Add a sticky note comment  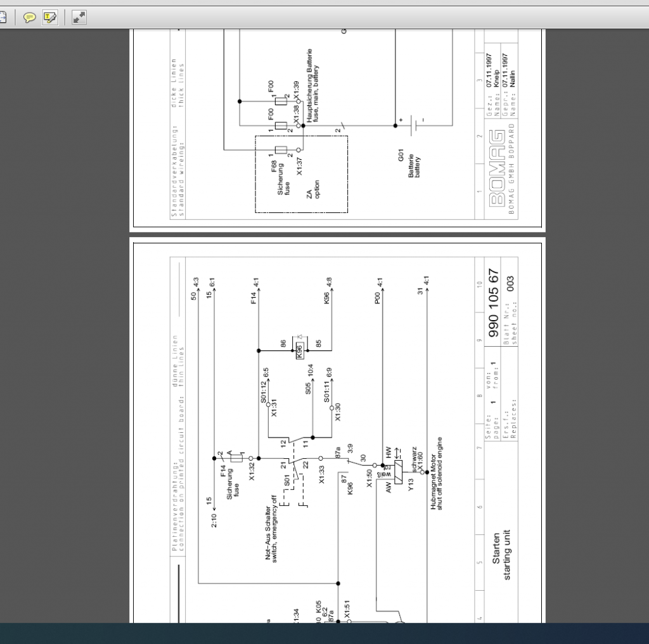[29, 17]
